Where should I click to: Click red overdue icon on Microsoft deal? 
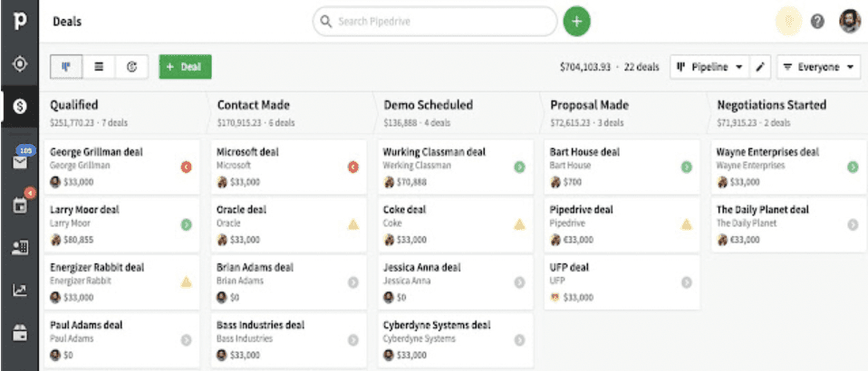pos(353,167)
